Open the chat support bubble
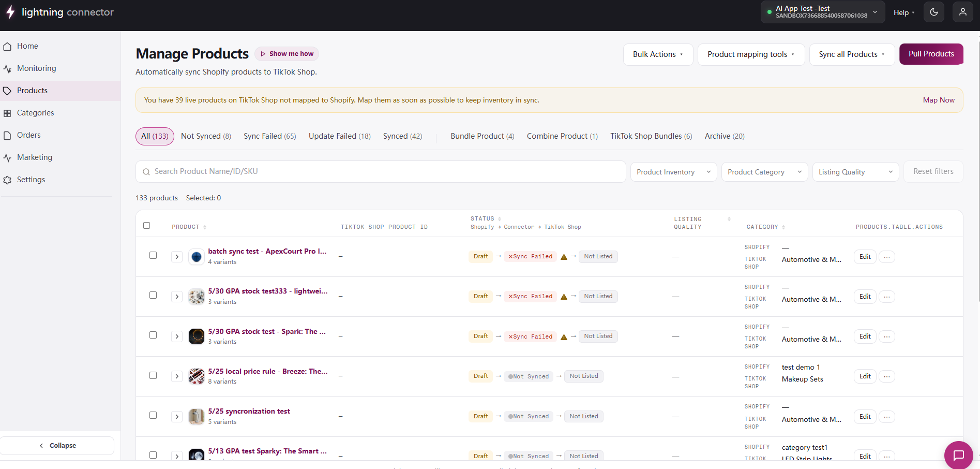 click(x=959, y=455)
